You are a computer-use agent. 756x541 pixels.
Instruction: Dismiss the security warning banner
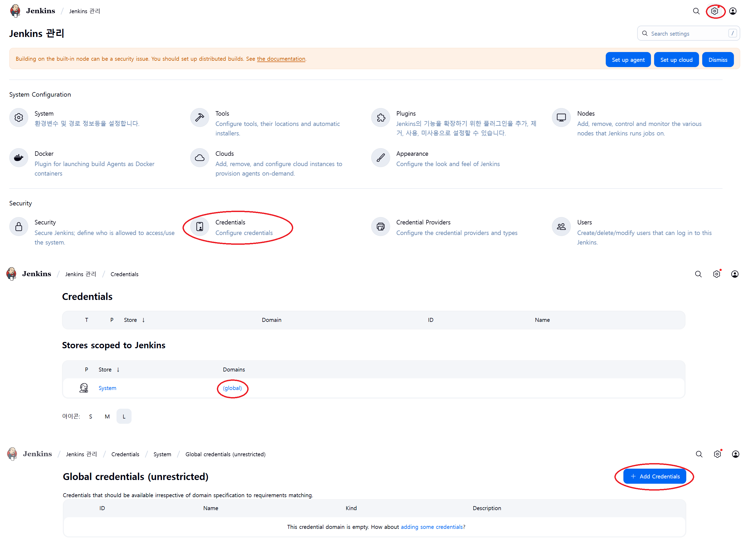(x=718, y=60)
